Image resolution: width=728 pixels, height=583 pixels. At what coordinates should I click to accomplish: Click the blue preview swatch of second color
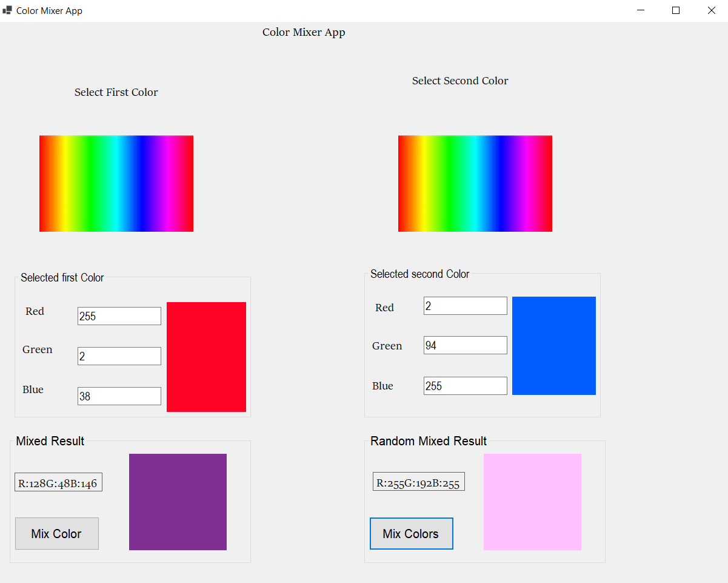[x=553, y=345]
